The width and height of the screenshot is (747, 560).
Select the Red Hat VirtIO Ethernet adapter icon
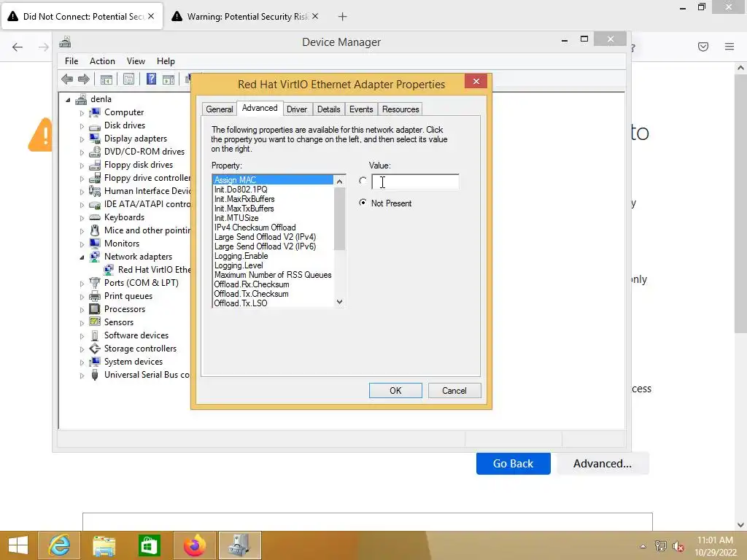click(x=109, y=270)
